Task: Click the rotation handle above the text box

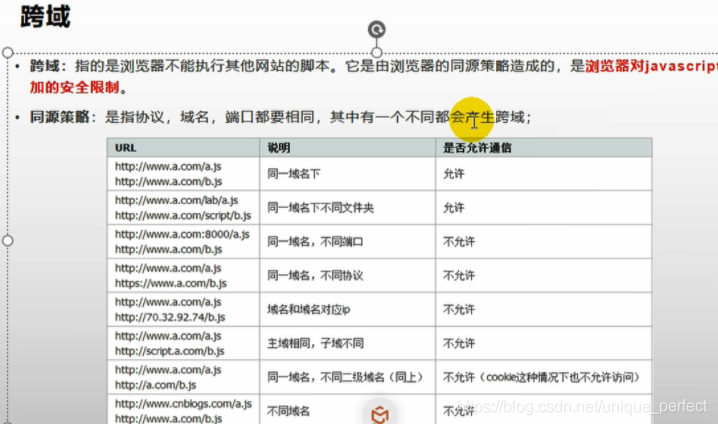Action: pos(376,30)
